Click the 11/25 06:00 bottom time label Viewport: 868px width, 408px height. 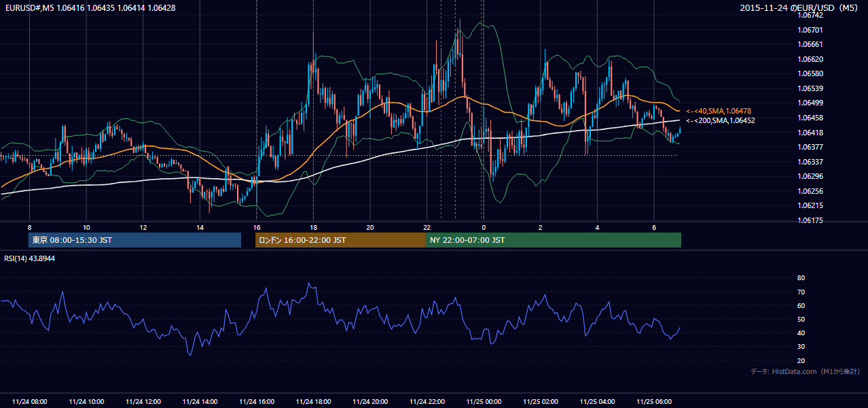coord(654,402)
